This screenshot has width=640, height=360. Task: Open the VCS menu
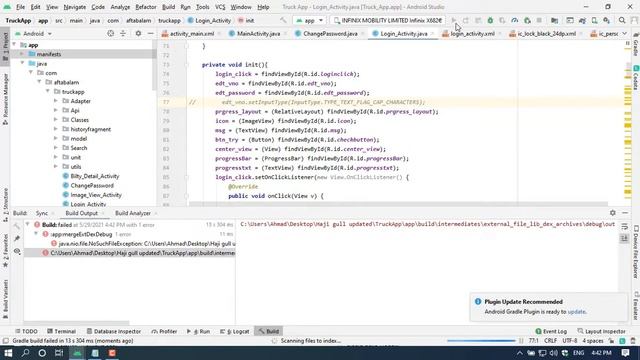220,7
